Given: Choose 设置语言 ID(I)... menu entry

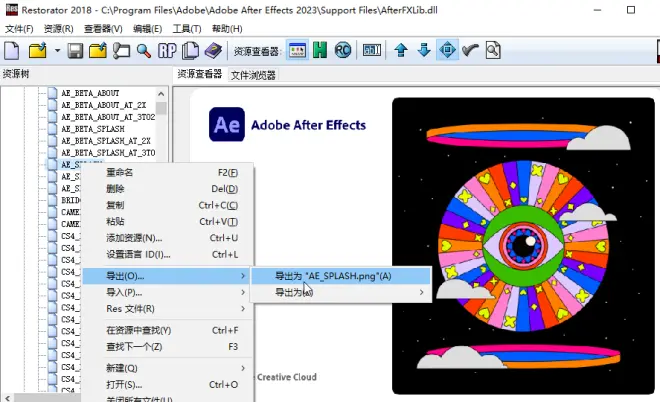Looking at the screenshot, I should point(168,255).
